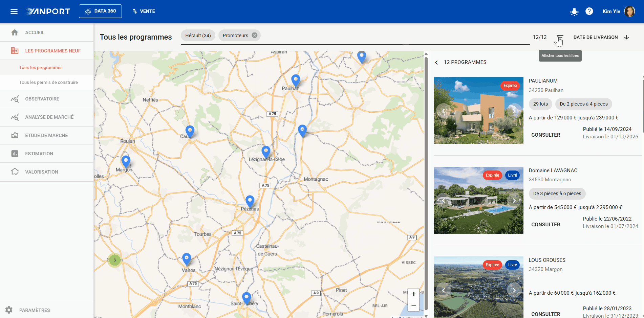Click the Pézenas map marker
Image resolution: width=644 pixels, height=318 pixels.
click(x=250, y=202)
